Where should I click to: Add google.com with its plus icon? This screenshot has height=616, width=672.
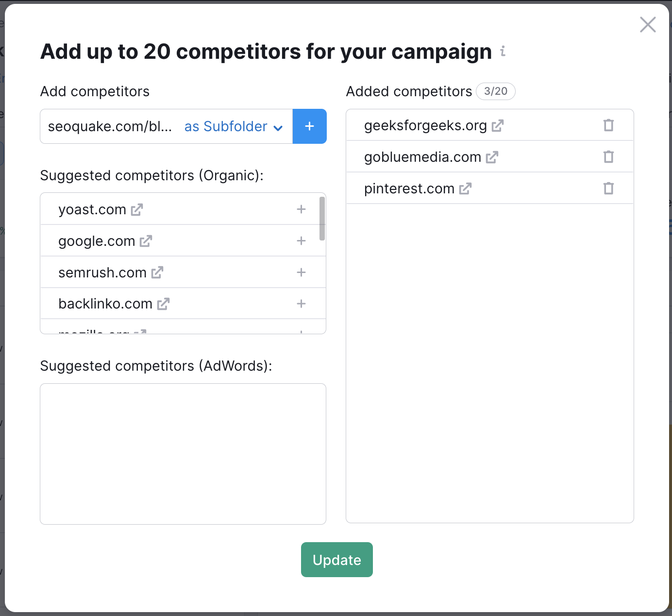[x=301, y=240]
